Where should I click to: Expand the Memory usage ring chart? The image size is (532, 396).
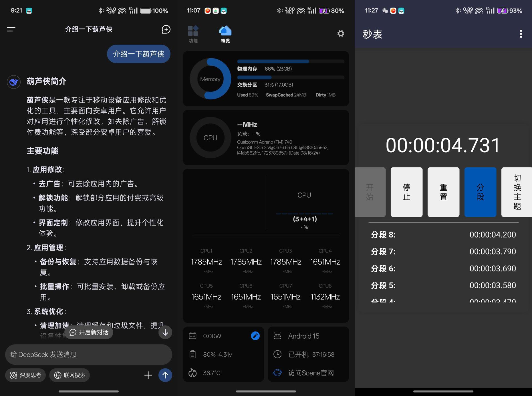tap(210, 79)
